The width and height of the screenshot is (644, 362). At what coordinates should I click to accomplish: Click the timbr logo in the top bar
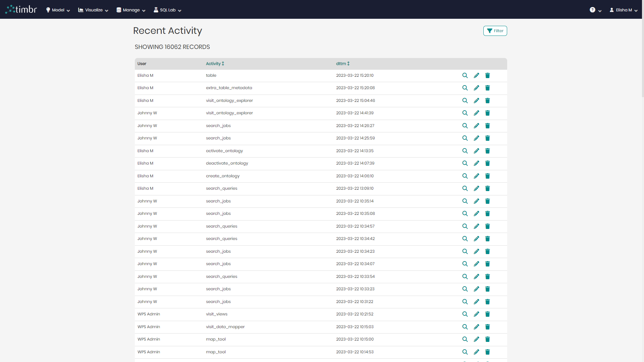21,9
